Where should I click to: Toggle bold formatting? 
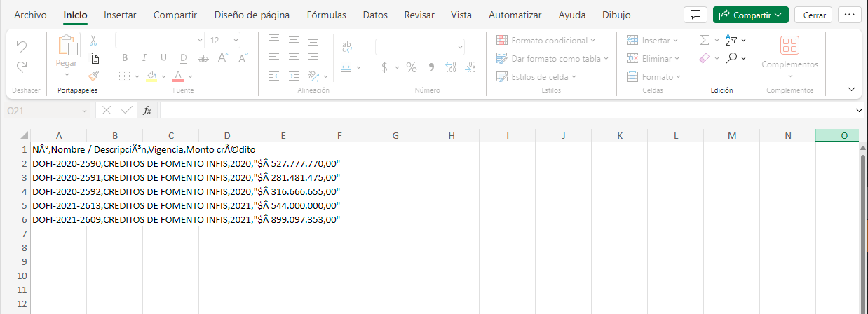point(125,58)
